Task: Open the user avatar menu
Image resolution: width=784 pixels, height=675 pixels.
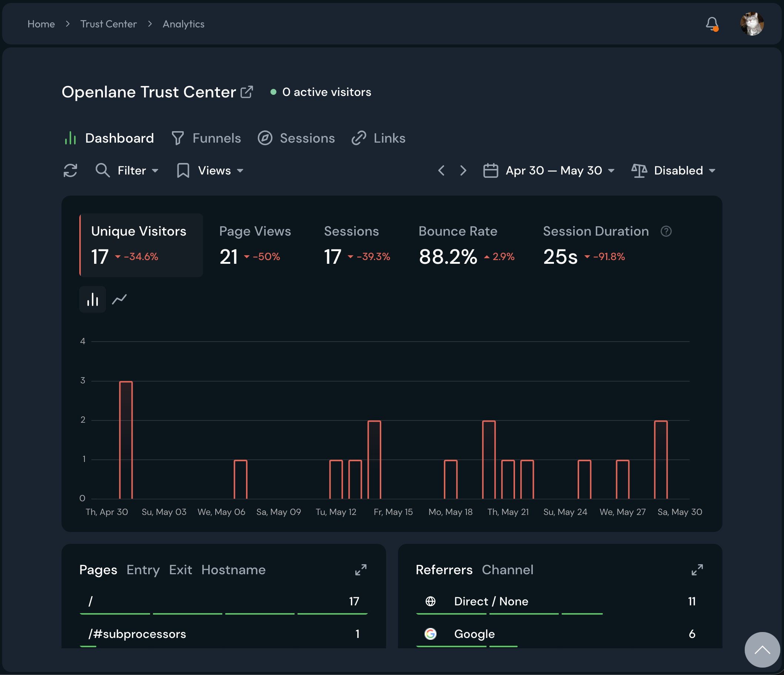Action: 751,24
